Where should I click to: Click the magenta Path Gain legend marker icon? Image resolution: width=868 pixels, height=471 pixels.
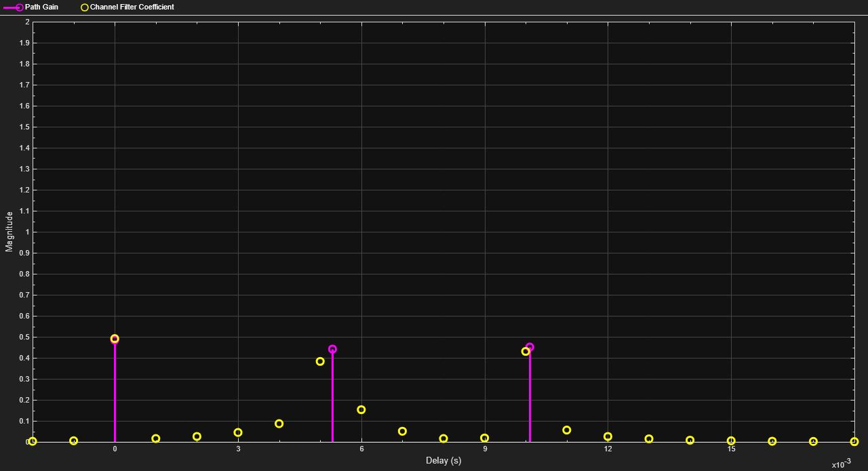(x=14, y=7)
